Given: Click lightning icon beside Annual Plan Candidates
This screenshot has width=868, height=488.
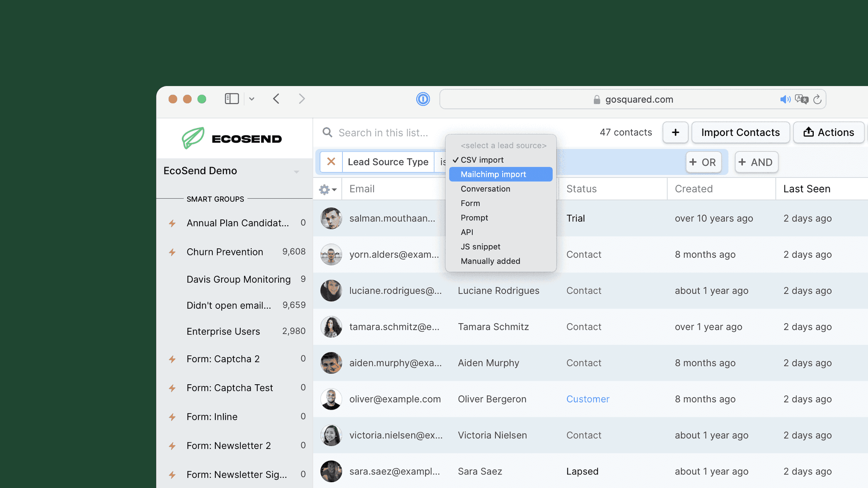Looking at the screenshot, I should point(172,223).
